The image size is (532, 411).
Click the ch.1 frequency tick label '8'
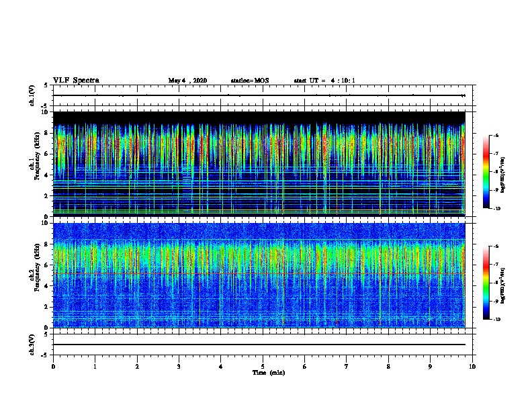[46, 133]
